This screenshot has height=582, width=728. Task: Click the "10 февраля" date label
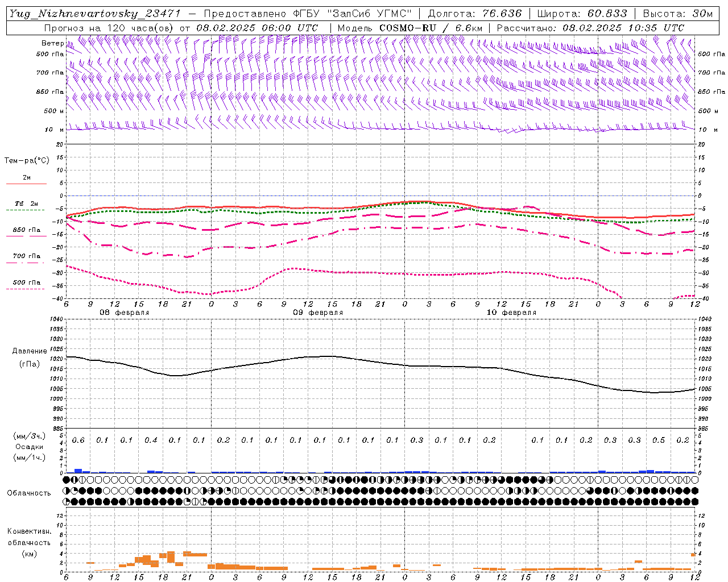point(511,313)
